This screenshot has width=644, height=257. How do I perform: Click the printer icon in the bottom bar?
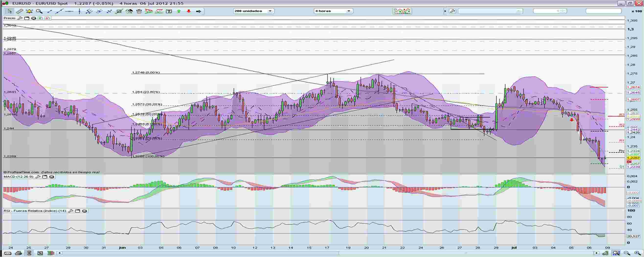coord(18,253)
